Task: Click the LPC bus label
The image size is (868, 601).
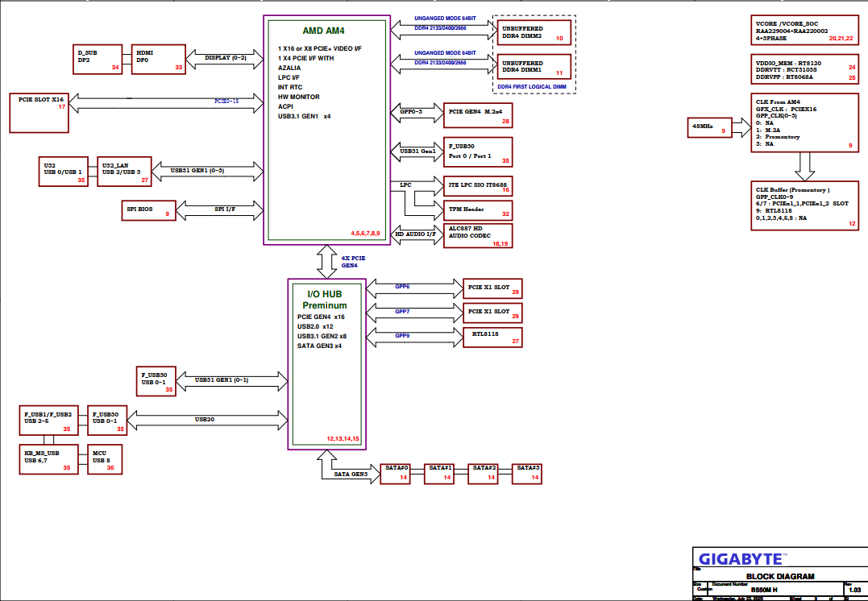Action: tap(405, 184)
